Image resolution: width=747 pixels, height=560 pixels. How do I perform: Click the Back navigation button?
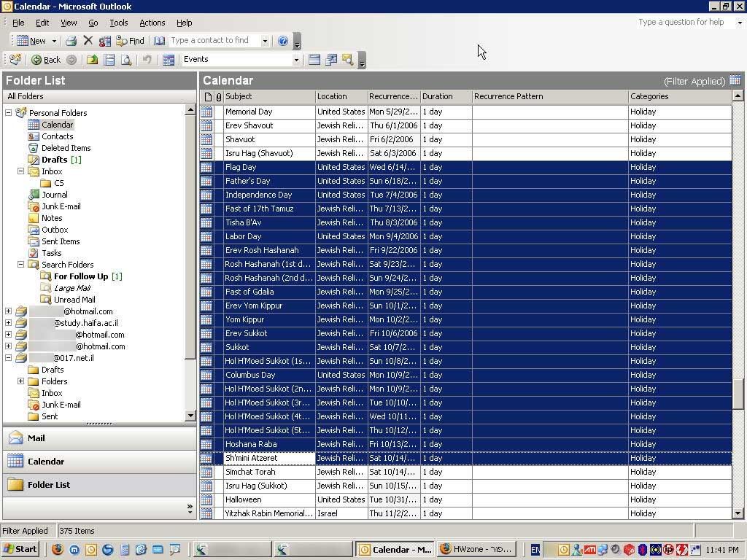(x=46, y=60)
